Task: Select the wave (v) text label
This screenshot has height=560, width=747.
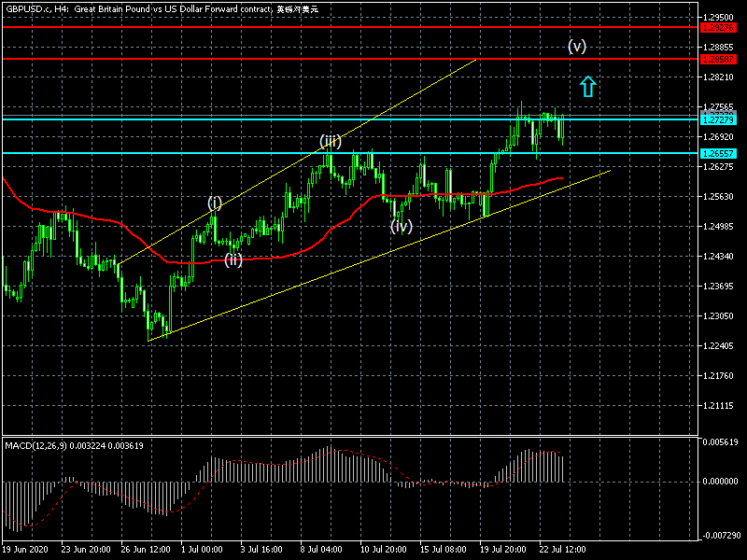Action: tap(577, 46)
